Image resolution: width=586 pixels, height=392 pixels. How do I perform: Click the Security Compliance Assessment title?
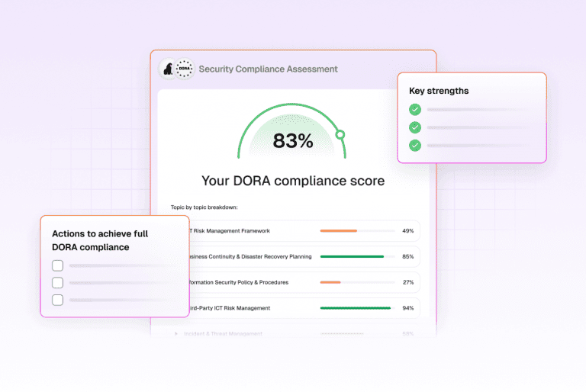coord(268,69)
